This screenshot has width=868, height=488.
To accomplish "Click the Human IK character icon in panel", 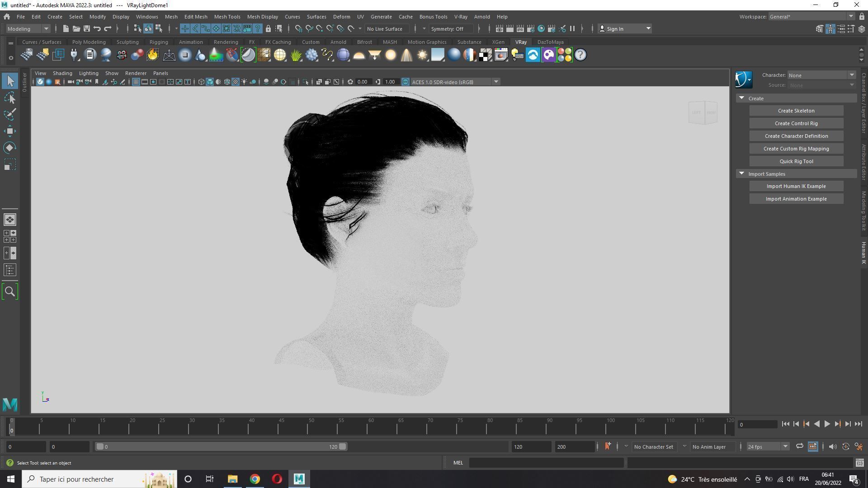I will click(743, 80).
